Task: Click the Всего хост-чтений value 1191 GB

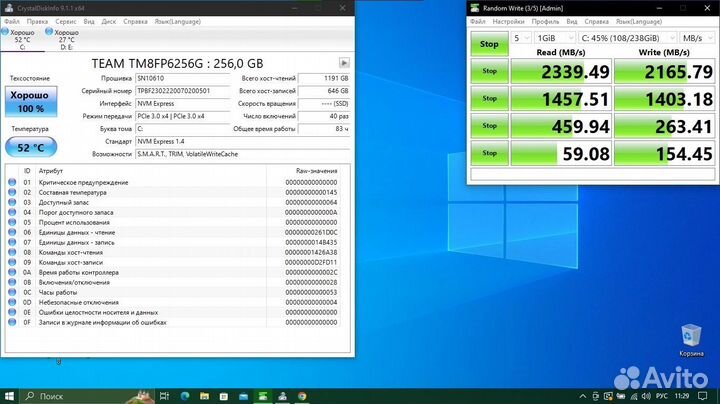Action: [324, 79]
